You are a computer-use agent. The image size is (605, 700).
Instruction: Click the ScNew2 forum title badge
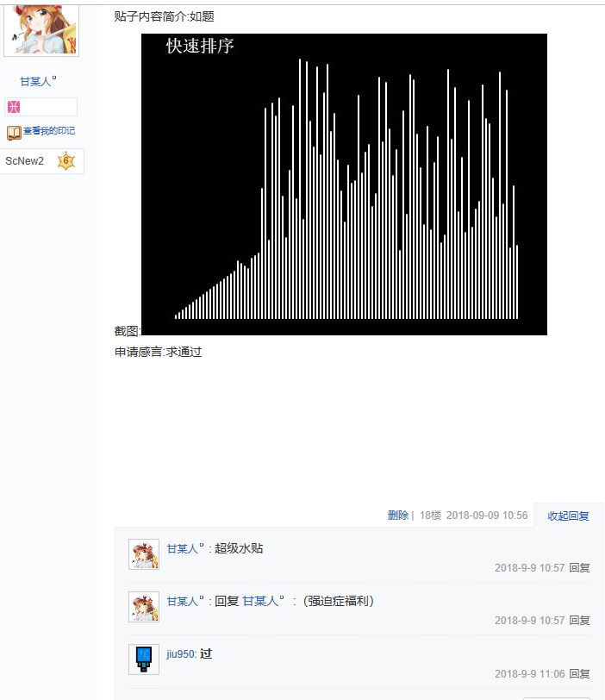pyautogui.click(x=24, y=160)
